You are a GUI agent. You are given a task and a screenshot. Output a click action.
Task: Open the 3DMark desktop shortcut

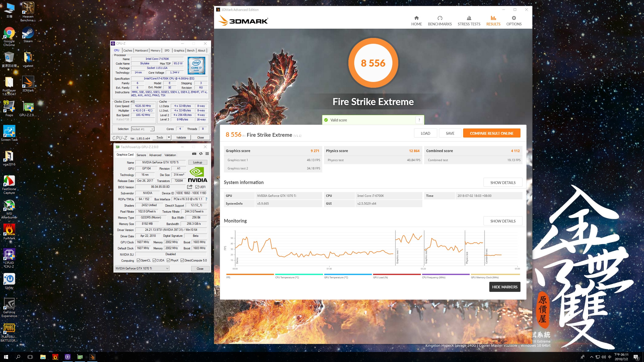[28, 84]
